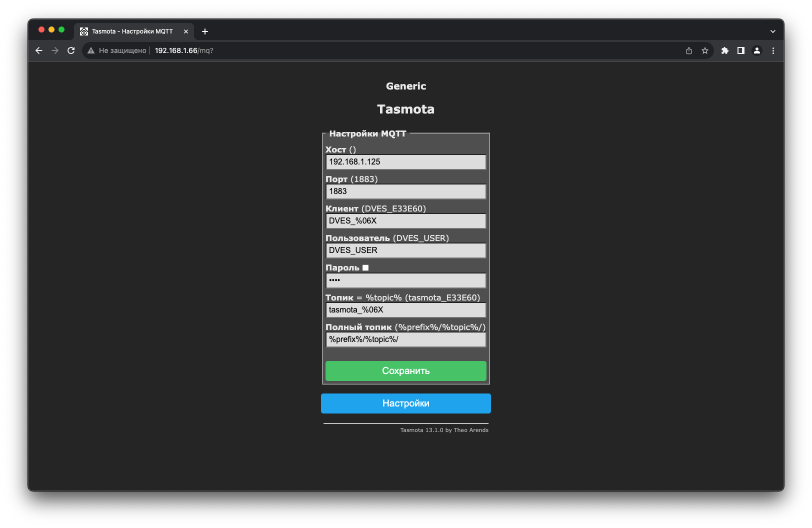
Task: Open the Chrome three-dot menu
Action: [x=773, y=50]
